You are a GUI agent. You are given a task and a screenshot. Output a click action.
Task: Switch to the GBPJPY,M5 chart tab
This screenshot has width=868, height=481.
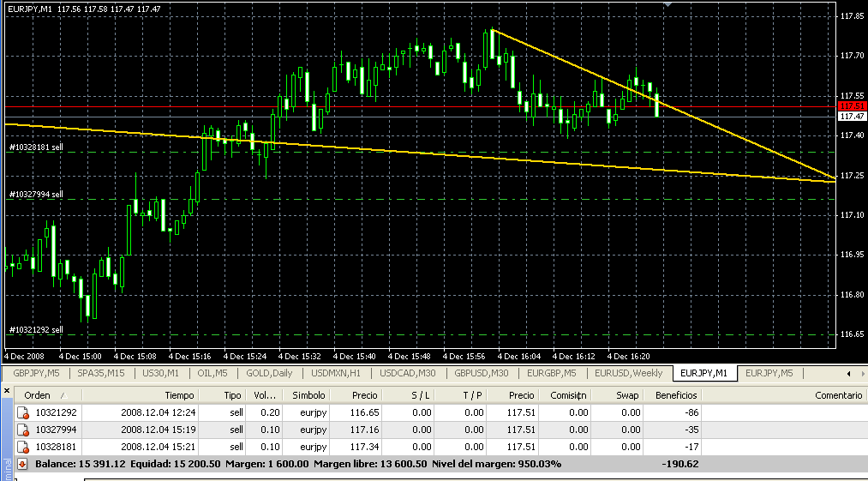point(36,374)
